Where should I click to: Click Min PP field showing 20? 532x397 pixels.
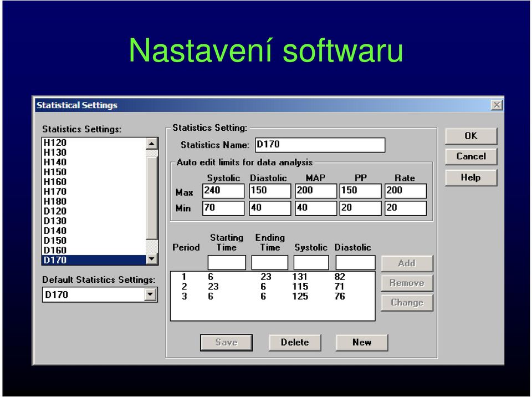[360, 208]
